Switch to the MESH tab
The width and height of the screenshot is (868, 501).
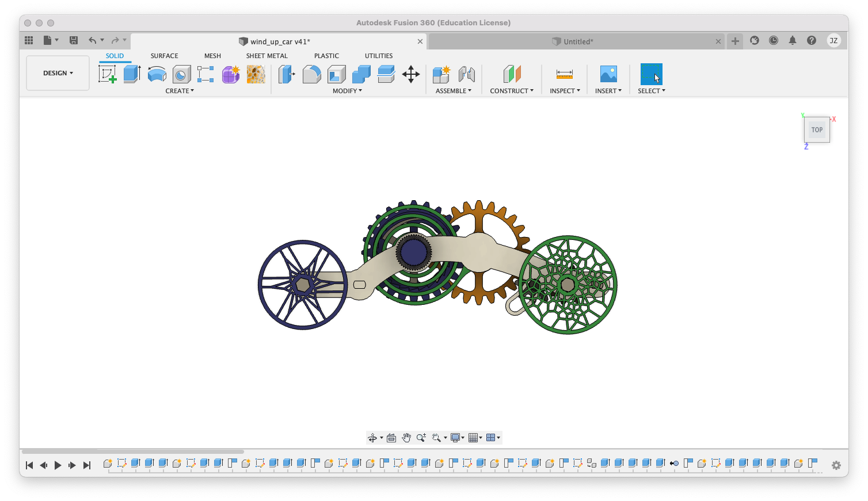click(x=212, y=56)
